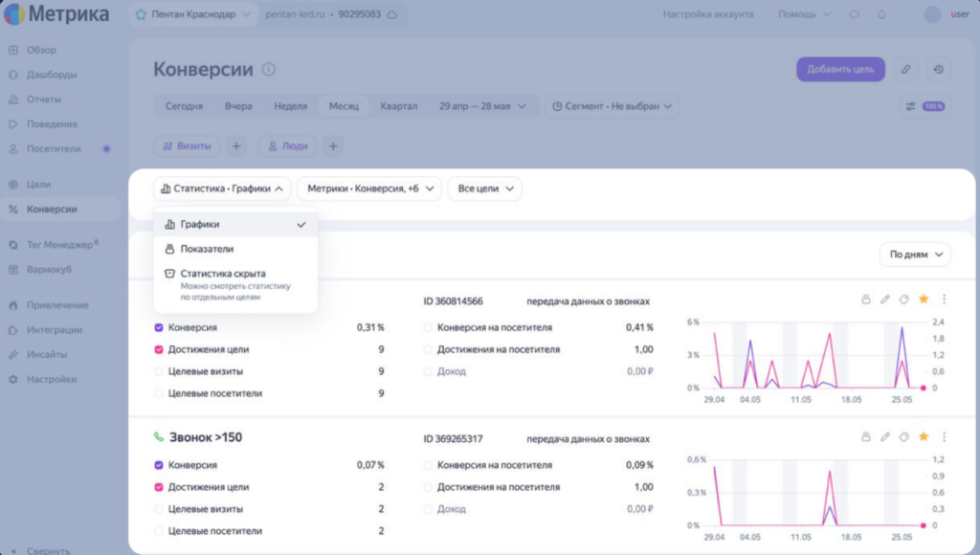The height and width of the screenshot is (555, 980).
Task: Open the history clock icon near Добавить цель
Action: pos(939,69)
